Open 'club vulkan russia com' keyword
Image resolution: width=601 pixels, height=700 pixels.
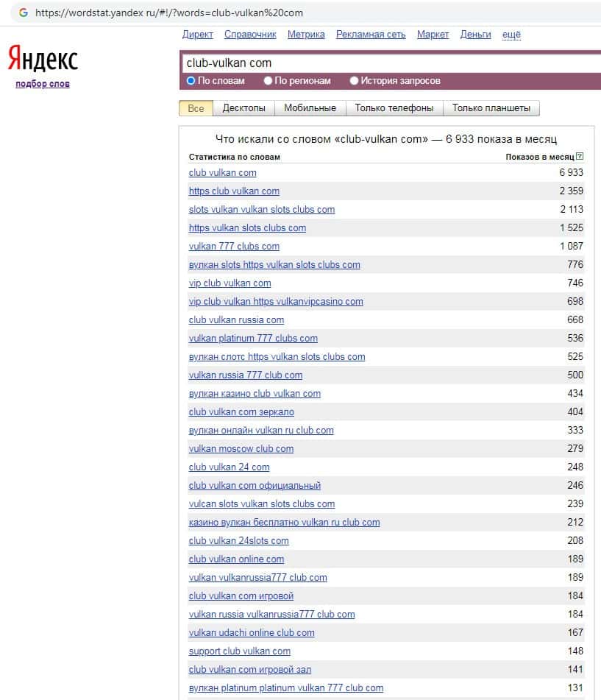236,320
